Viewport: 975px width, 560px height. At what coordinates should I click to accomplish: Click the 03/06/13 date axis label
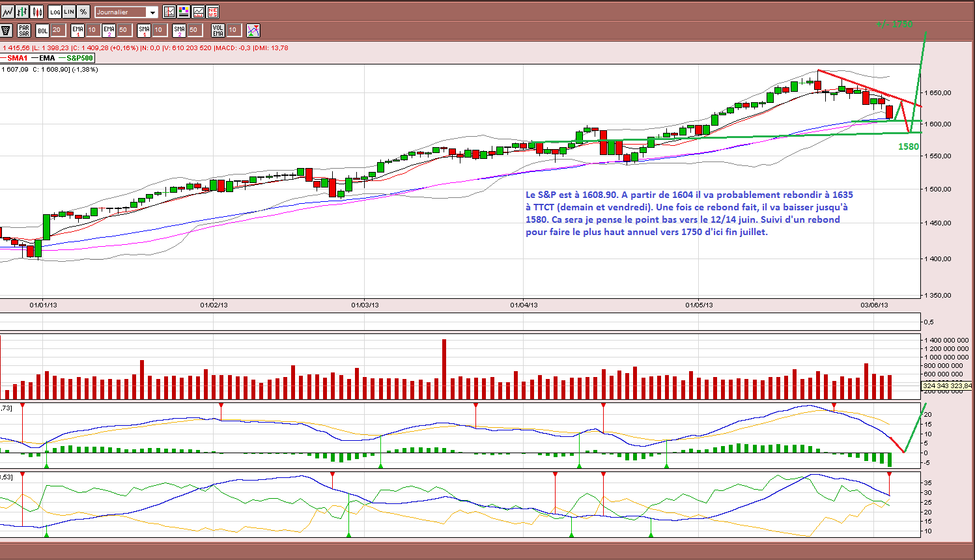click(x=874, y=305)
